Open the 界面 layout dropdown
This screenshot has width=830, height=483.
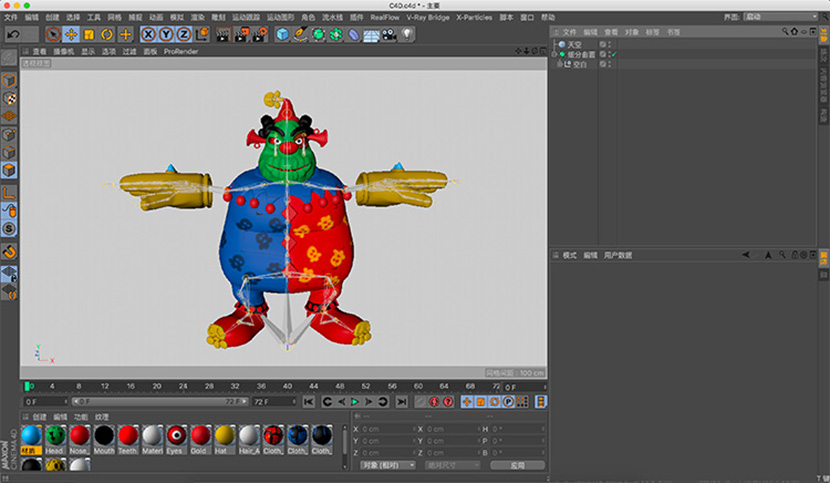point(780,17)
